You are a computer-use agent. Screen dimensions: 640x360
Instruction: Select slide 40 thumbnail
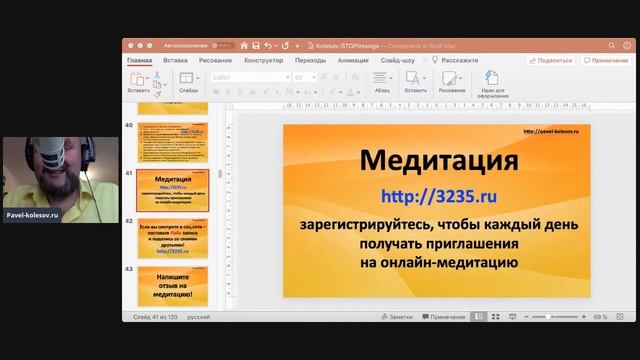[x=173, y=142]
